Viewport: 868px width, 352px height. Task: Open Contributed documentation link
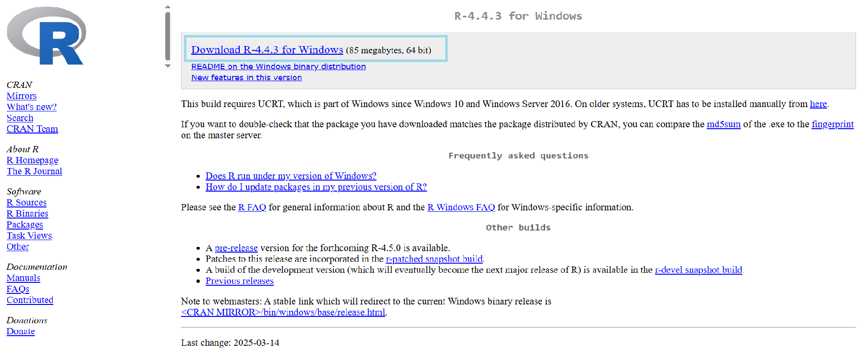pyautogui.click(x=30, y=300)
